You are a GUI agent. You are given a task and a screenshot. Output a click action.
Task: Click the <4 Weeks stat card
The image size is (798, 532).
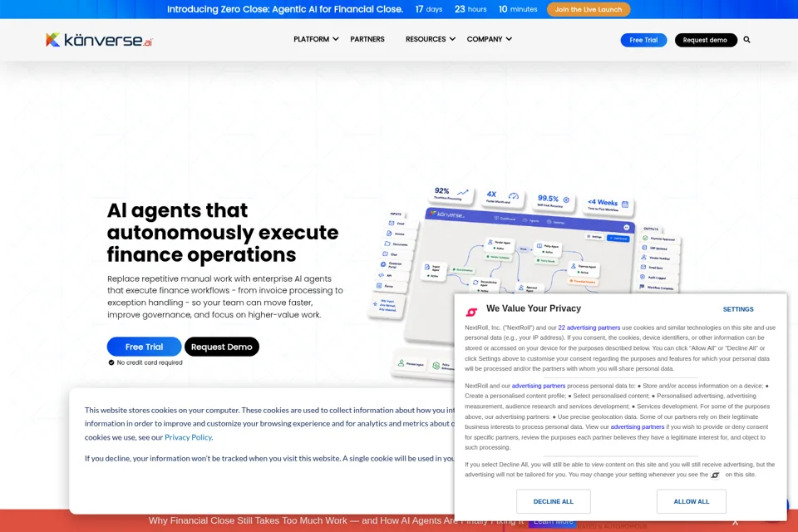608,204
